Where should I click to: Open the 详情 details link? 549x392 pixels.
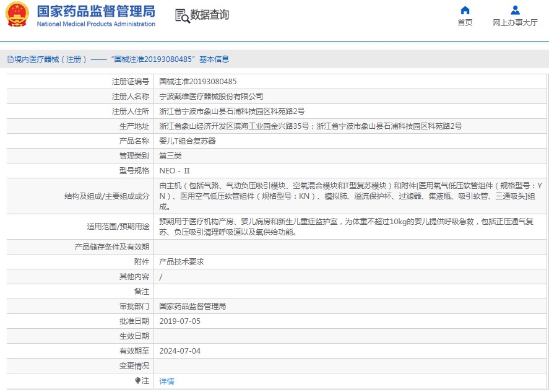(166, 381)
